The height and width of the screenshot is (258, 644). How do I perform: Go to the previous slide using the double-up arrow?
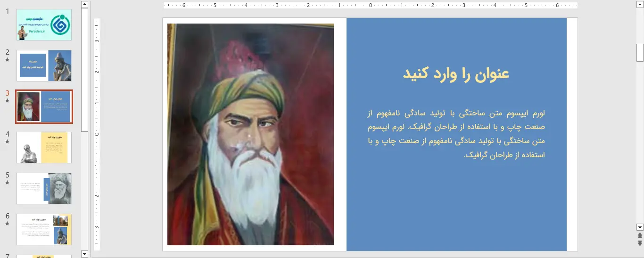coord(640,235)
